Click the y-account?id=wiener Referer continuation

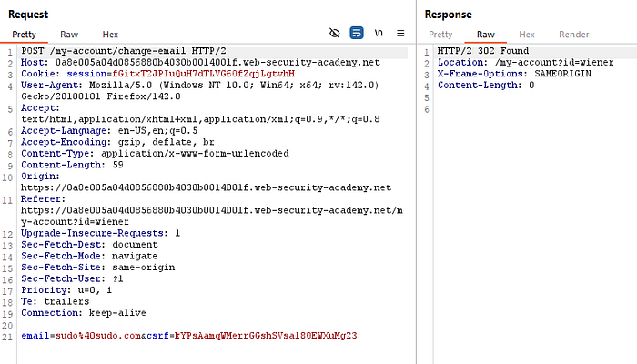click(x=75, y=221)
